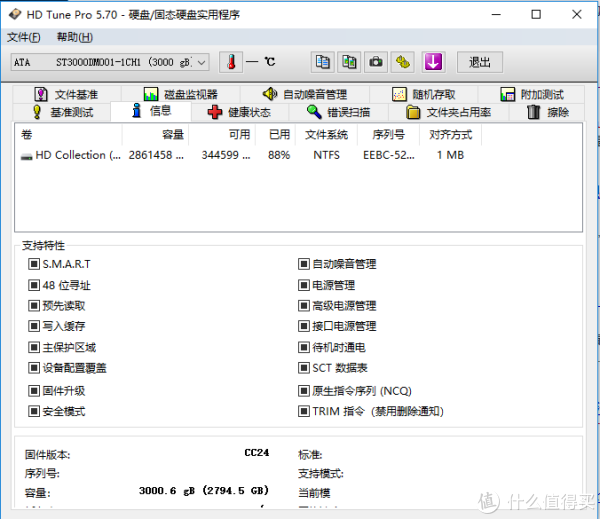Screen dimensions: 600x519
Task: Click the copy to clipboard toolbar icon
Action: (x=322, y=62)
